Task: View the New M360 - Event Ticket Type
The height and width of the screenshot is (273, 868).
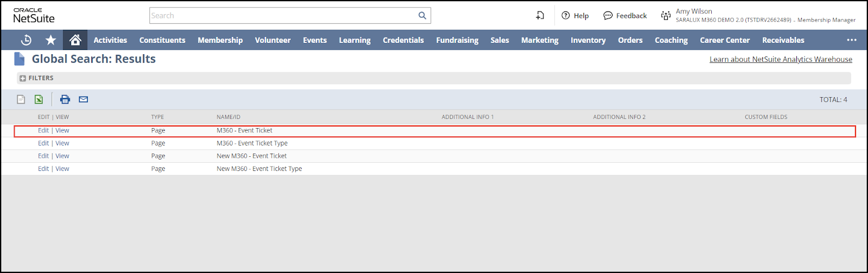Action: point(62,169)
